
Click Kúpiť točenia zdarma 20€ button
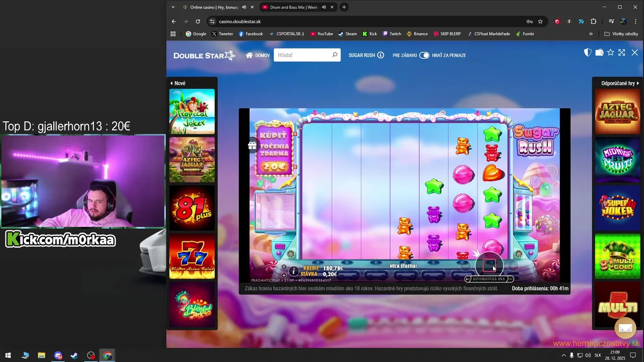click(275, 148)
